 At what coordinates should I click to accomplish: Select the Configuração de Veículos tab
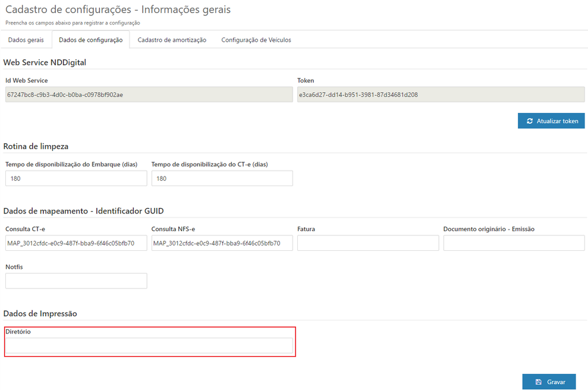[x=256, y=40]
